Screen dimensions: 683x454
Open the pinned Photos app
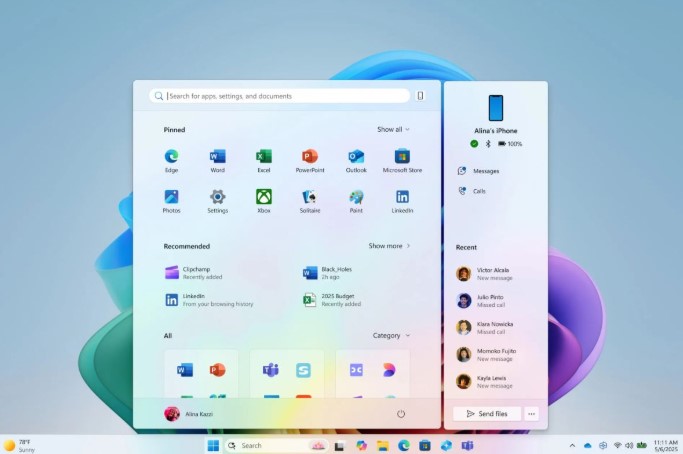tap(172, 201)
